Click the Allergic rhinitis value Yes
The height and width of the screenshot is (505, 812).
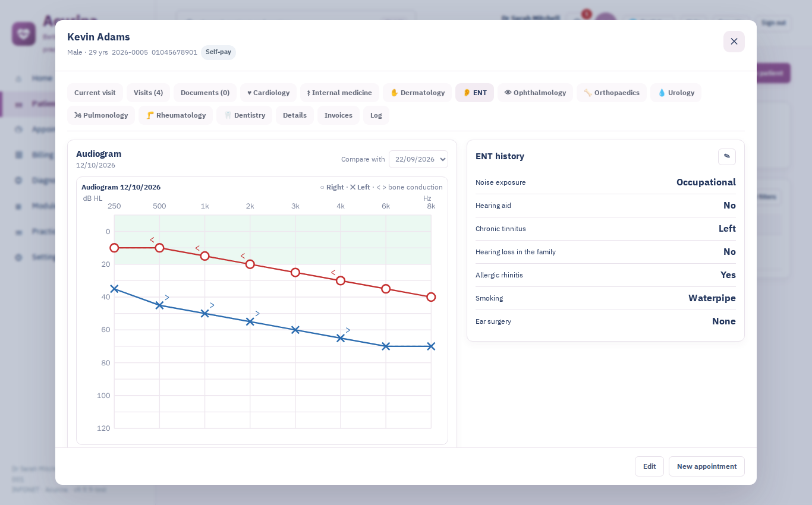[728, 275]
